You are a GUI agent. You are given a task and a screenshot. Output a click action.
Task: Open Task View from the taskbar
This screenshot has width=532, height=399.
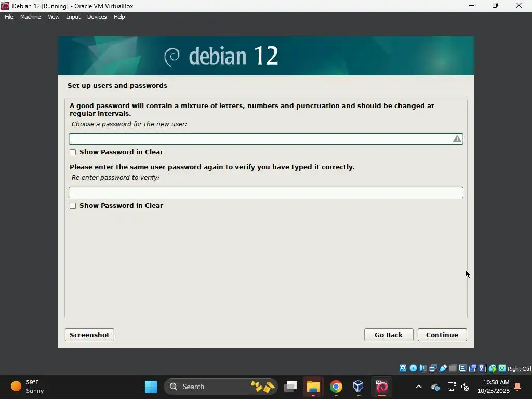[x=290, y=387]
